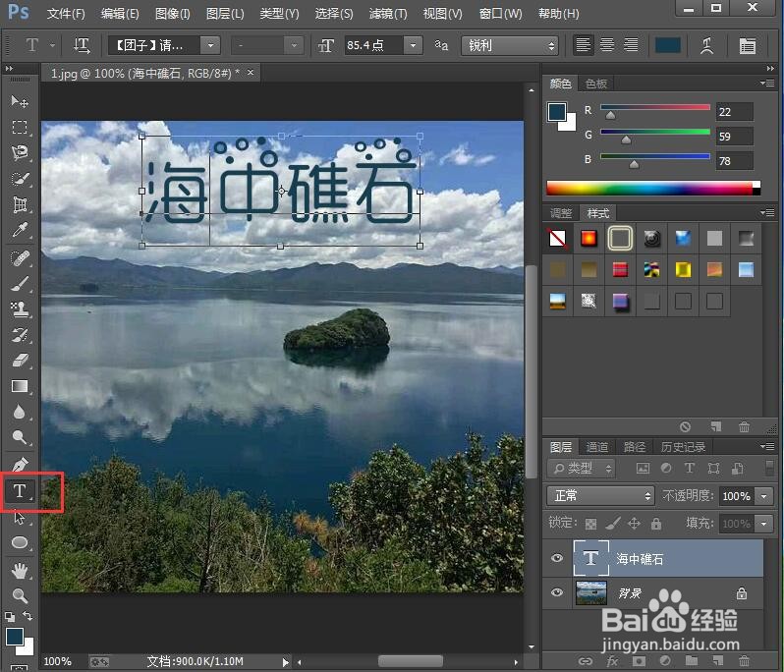Image resolution: width=784 pixels, height=672 pixels.
Task: Hide the 海中礁石 text layer
Action: point(557,558)
